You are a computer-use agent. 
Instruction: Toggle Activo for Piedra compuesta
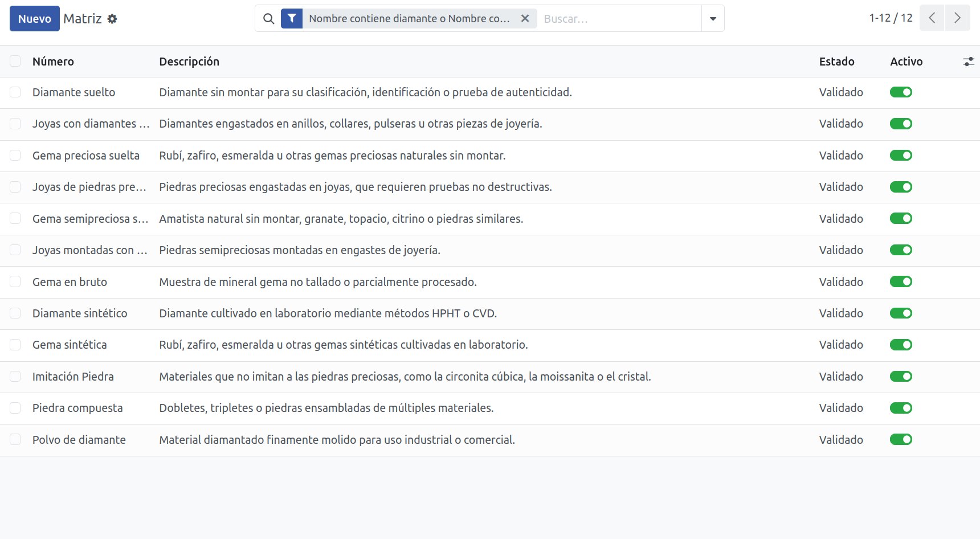tap(901, 408)
